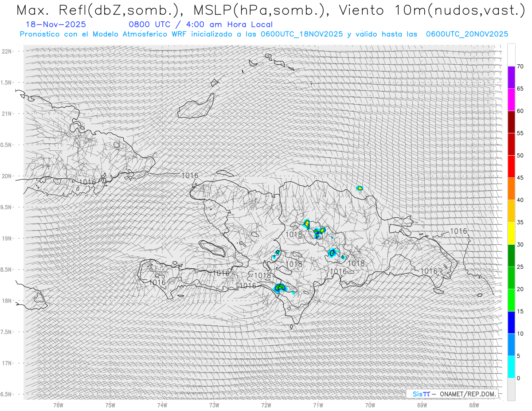Image resolution: width=532 pixels, height=411 pixels.
Task: Click the latitude label '20N'
Action: (x=7, y=176)
